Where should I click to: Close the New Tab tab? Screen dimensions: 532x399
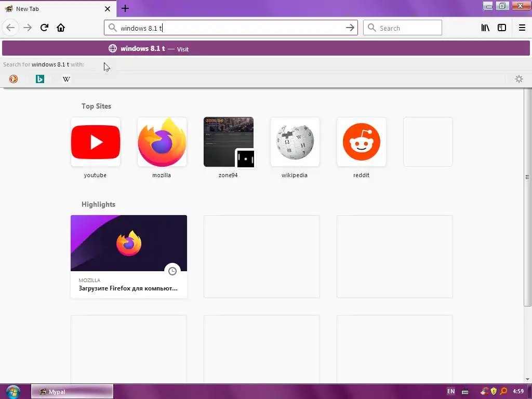107,9
